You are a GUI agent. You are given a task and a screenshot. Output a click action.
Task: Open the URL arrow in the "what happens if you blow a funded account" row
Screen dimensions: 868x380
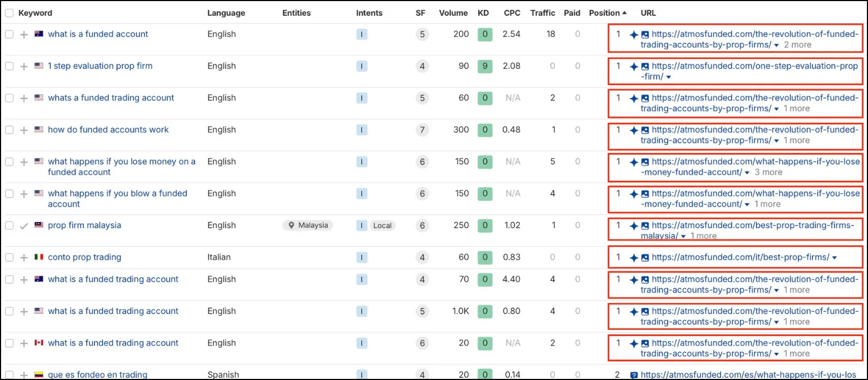pyautogui.click(x=747, y=205)
